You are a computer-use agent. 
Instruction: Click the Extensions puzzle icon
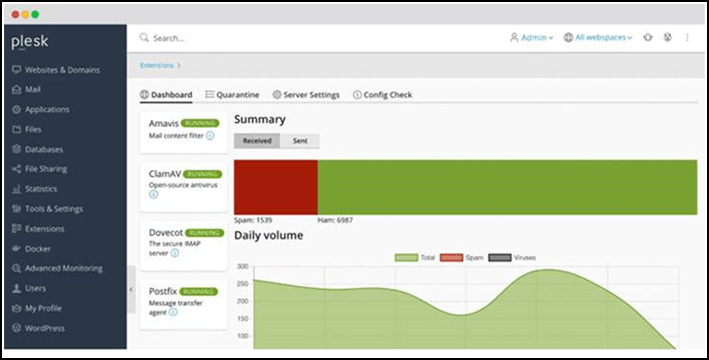[17, 228]
